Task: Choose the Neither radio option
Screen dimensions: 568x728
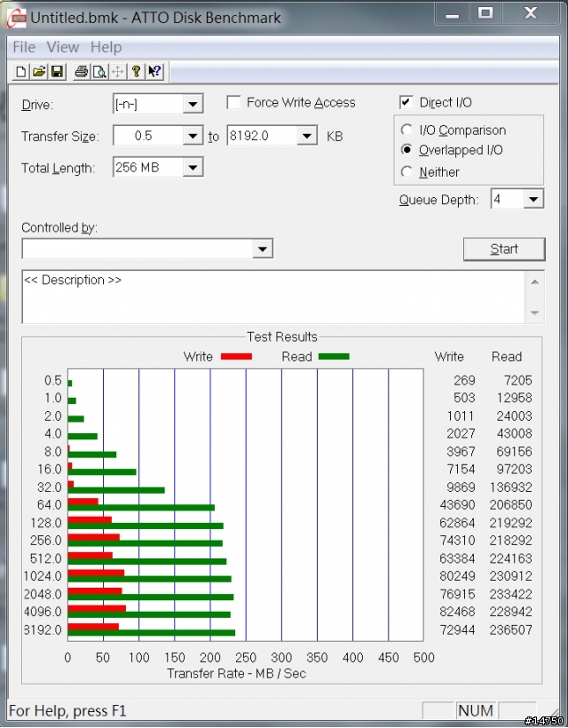Action: [407, 171]
